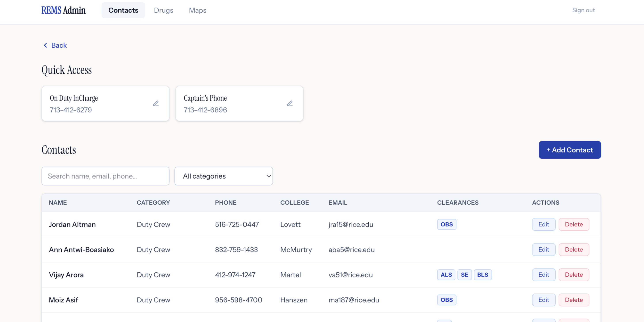Click the 713-412-6896 quick access number

(x=205, y=110)
